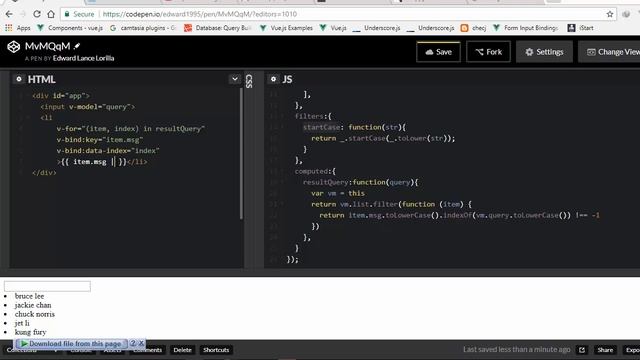Open the checj bookmark
Viewport: 640px width, 360px height.
click(x=473, y=28)
